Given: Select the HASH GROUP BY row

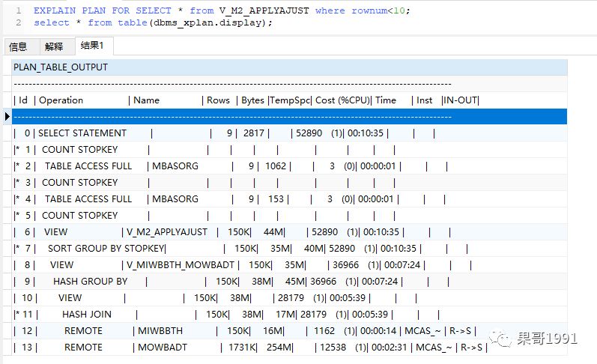Looking at the screenshot, I should pos(289,282).
